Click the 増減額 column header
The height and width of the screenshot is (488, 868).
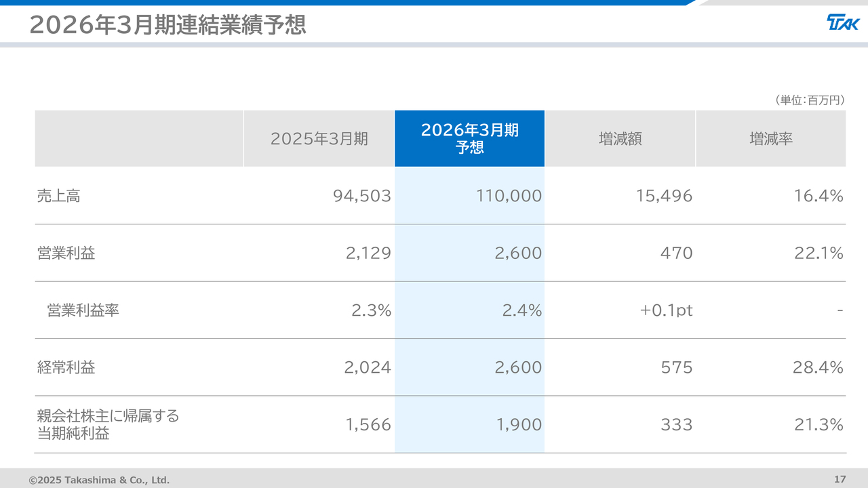click(620, 139)
